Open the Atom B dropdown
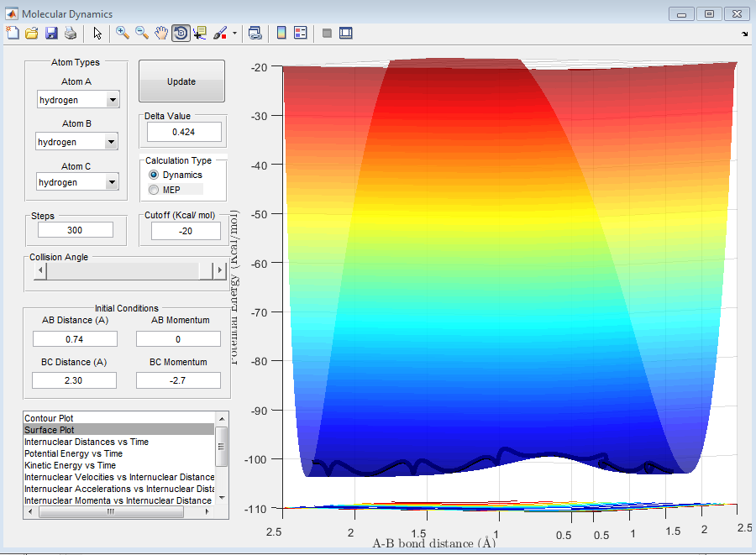This screenshot has height=555, width=756. tap(111, 143)
